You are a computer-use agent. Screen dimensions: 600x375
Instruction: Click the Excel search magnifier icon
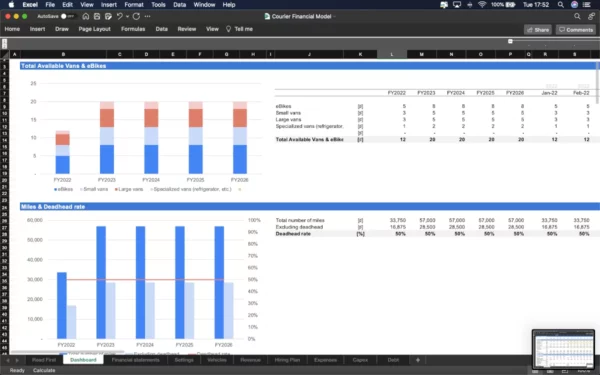(x=577, y=16)
